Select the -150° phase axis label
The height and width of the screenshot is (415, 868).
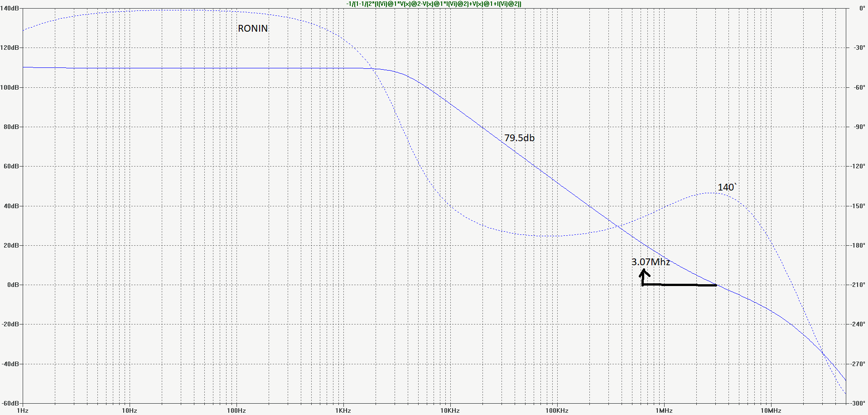point(858,206)
